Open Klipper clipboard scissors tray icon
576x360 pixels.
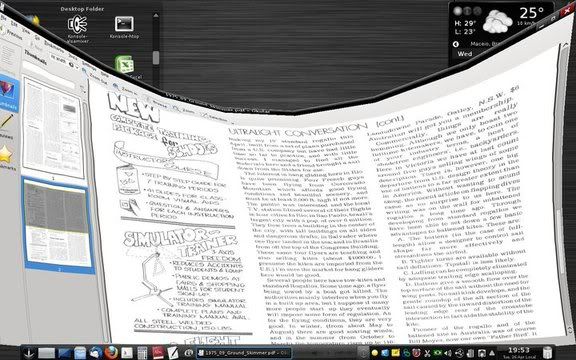pyautogui.click(x=427, y=353)
